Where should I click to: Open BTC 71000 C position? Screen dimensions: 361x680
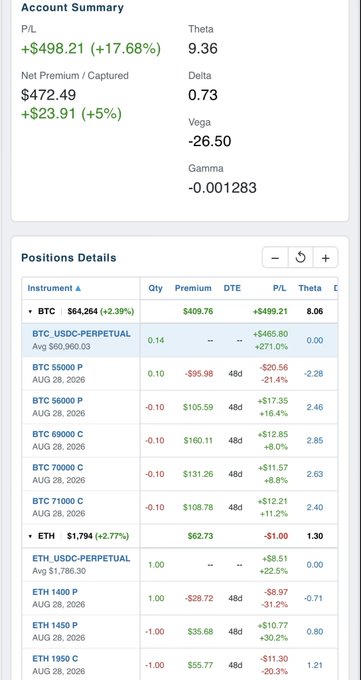click(x=58, y=501)
